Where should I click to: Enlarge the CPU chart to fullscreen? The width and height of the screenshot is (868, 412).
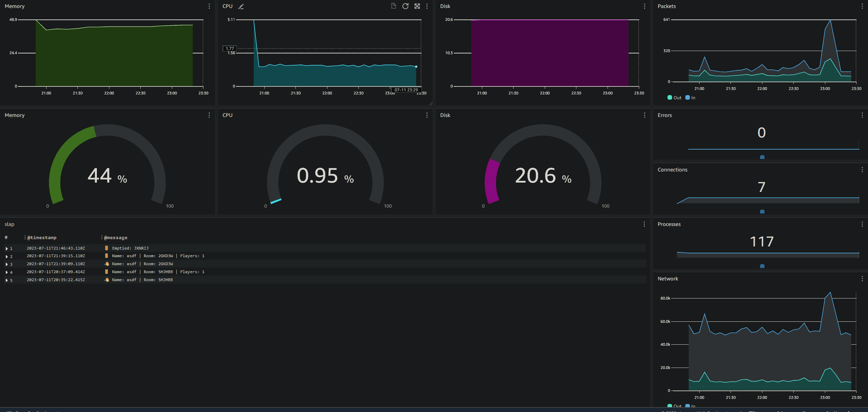(417, 6)
